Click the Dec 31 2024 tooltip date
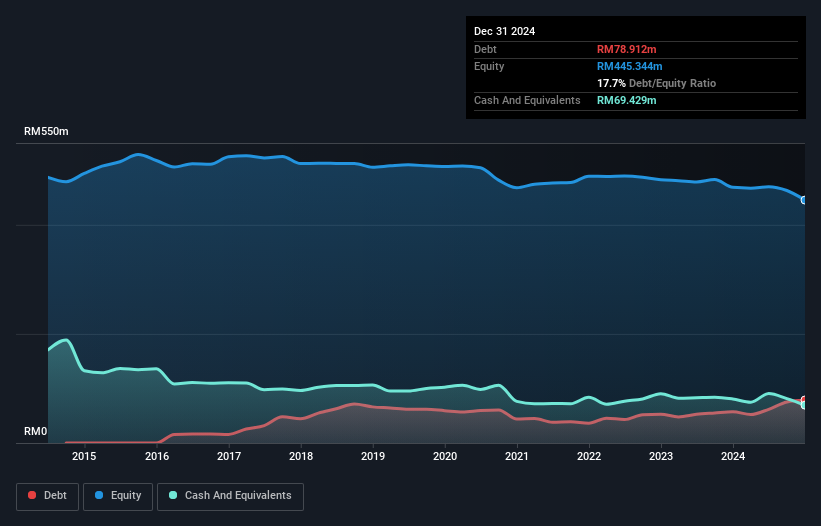The image size is (821, 526). coord(504,31)
